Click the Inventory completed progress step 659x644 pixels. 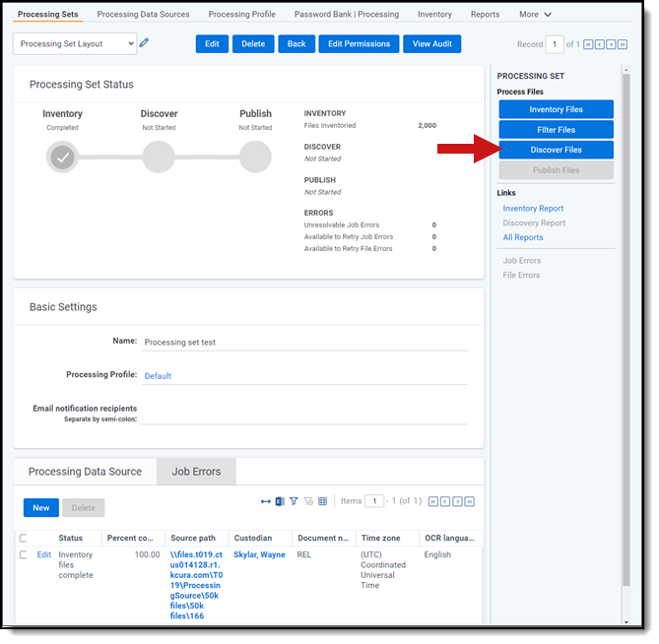[x=62, y=157]
